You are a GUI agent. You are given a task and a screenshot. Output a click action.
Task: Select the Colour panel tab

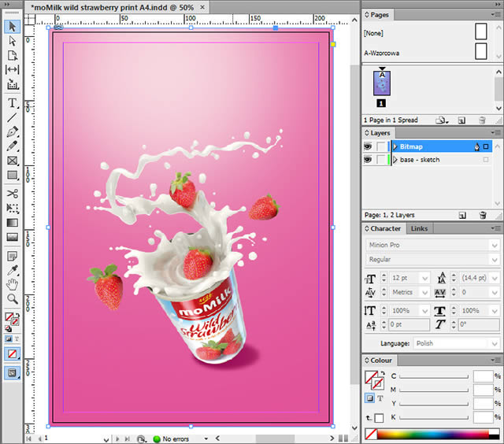[378, 361]
